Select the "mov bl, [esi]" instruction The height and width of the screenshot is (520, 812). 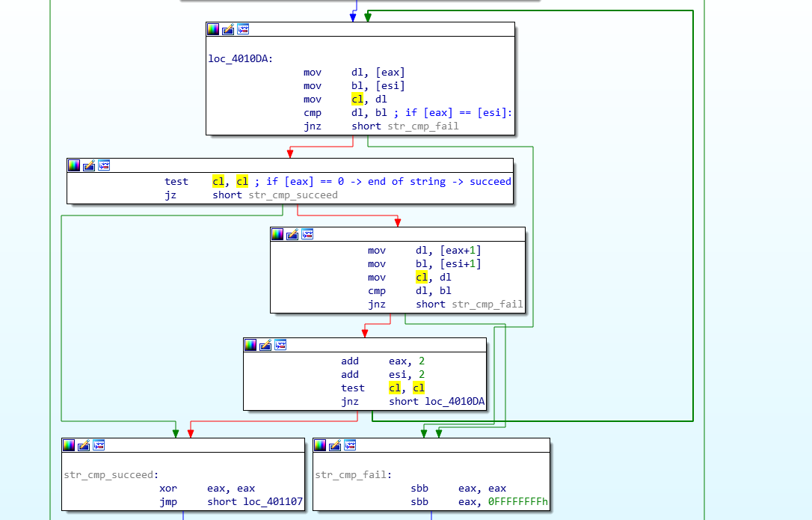coord(354,85)
